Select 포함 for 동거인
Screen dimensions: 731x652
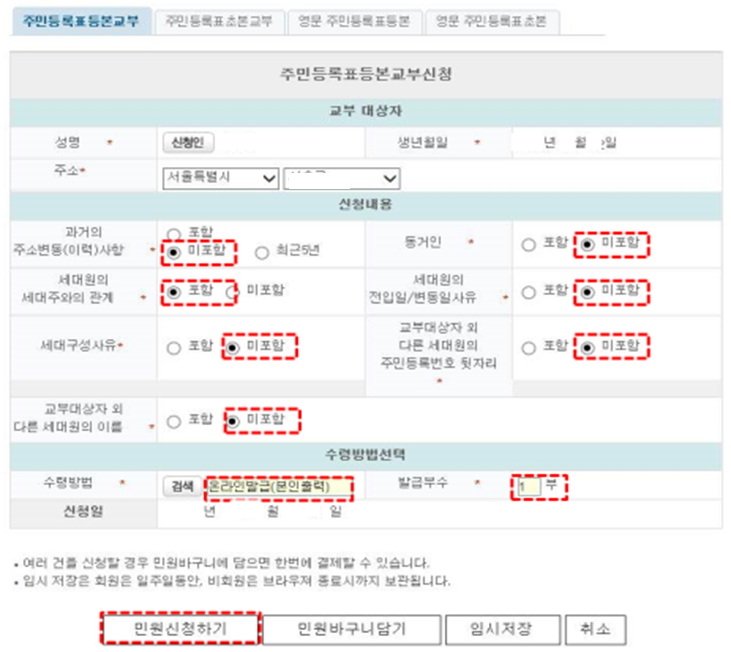point(528,244)
